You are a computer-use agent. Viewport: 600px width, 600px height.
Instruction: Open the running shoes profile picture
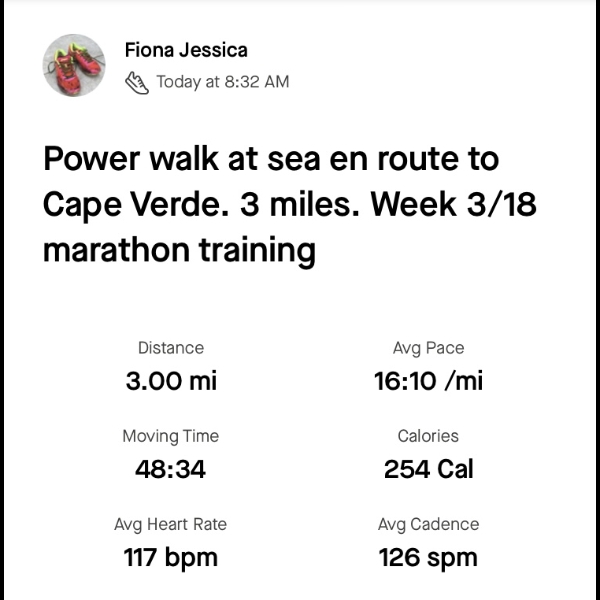tap(74, 65)
